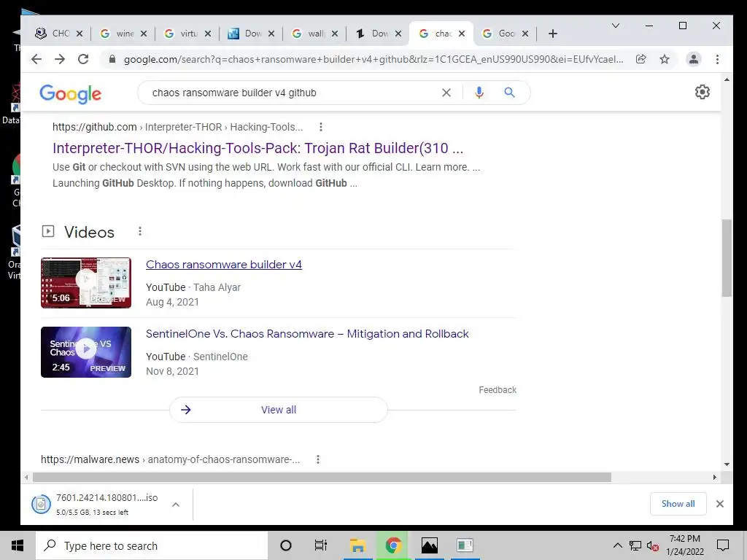Go back to the previous page

point(36,59)
